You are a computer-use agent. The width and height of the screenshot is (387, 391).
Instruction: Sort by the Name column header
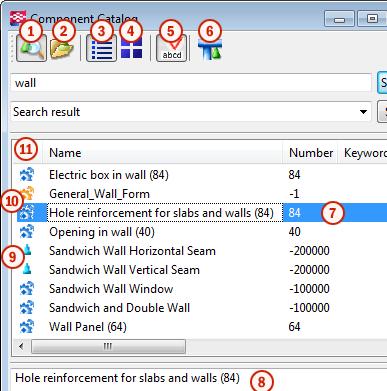[x=163, y=153]
